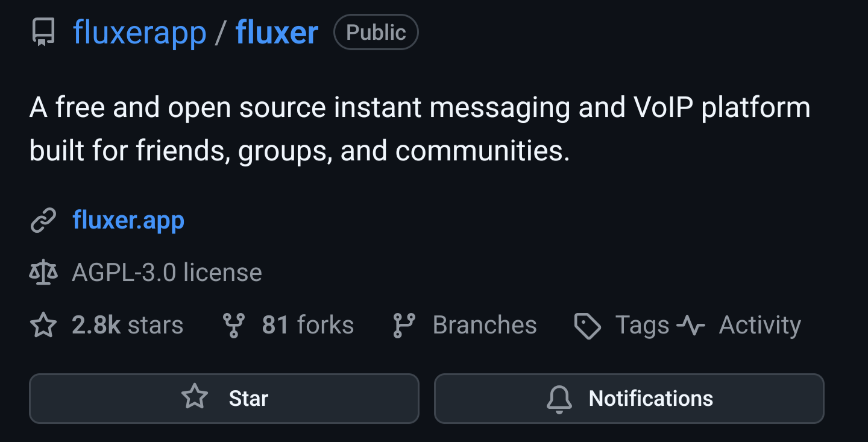868x442 pixels.
Task: Open the repository Activity page
Action: 759,326
